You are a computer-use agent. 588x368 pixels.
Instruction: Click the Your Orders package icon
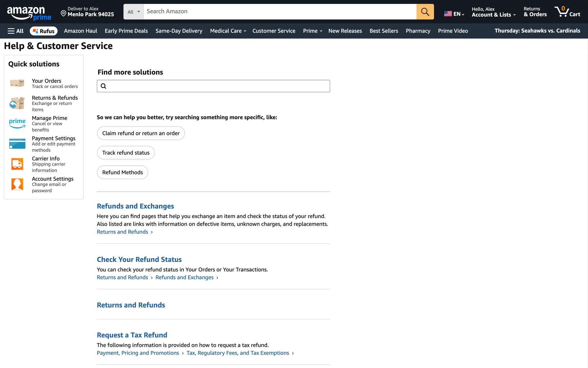[17, 83]
